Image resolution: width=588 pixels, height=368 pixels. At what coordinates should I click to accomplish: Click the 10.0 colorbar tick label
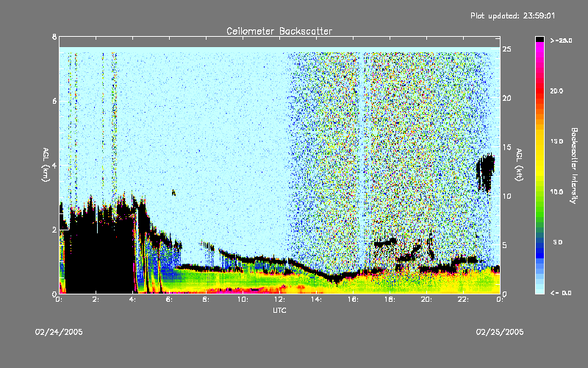(x=556, y=192)
